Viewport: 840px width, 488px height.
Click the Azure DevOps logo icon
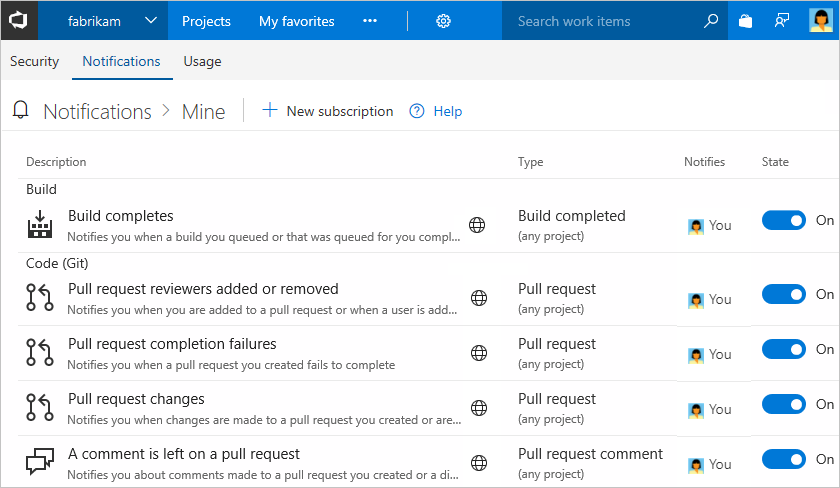(21, 21)
